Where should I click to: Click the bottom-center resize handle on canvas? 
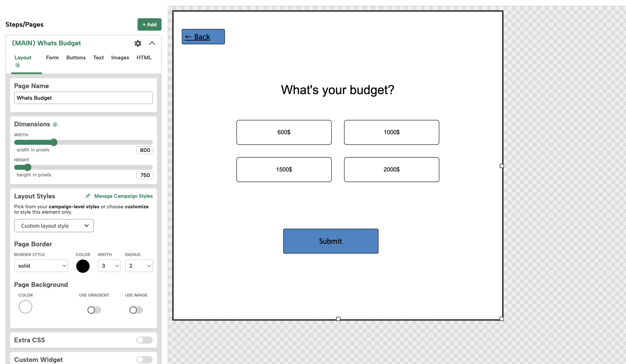point(338,319)
